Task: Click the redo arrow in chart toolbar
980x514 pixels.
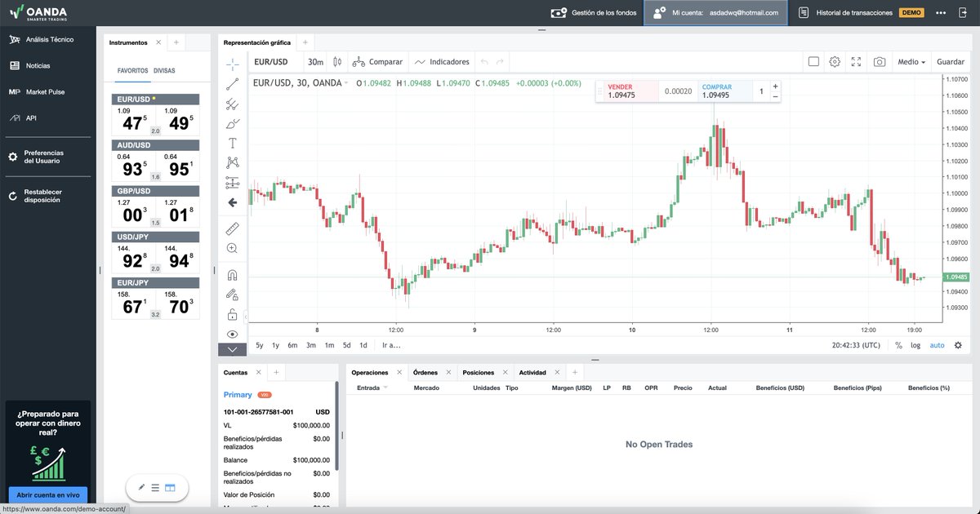Action: point(500,62)
